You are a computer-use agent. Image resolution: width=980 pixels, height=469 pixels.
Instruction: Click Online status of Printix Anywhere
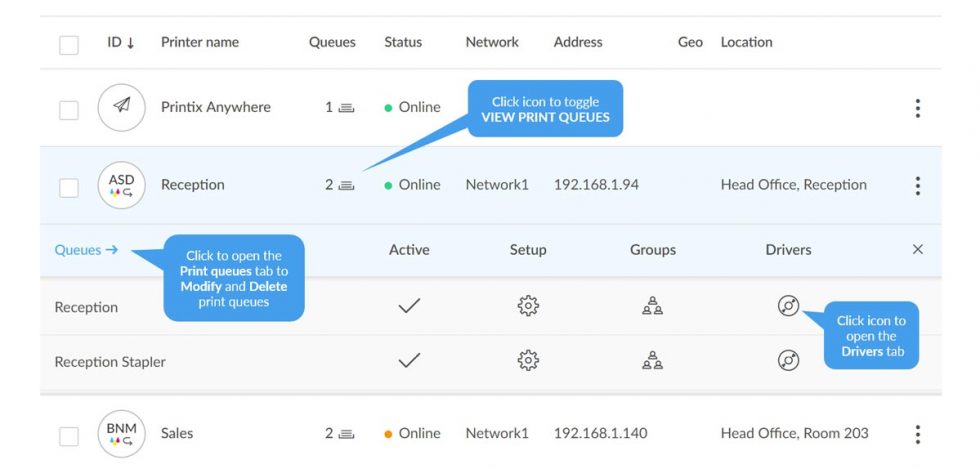[x=412, y=108]
